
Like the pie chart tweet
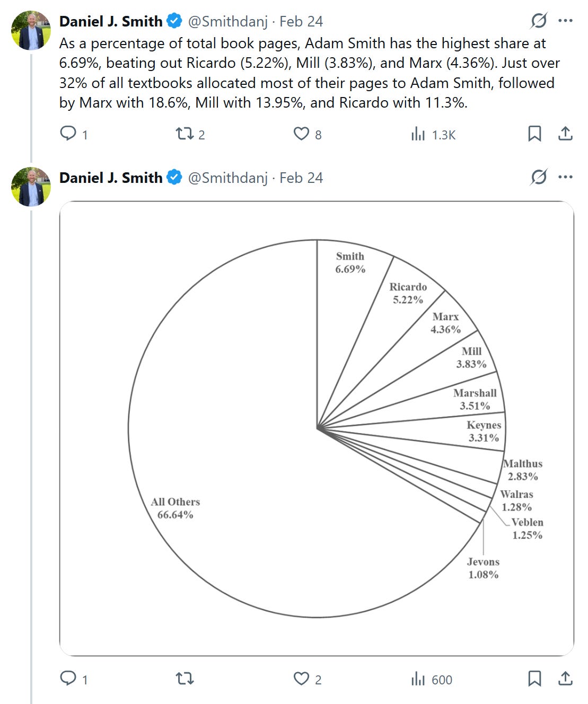(301, 679)
